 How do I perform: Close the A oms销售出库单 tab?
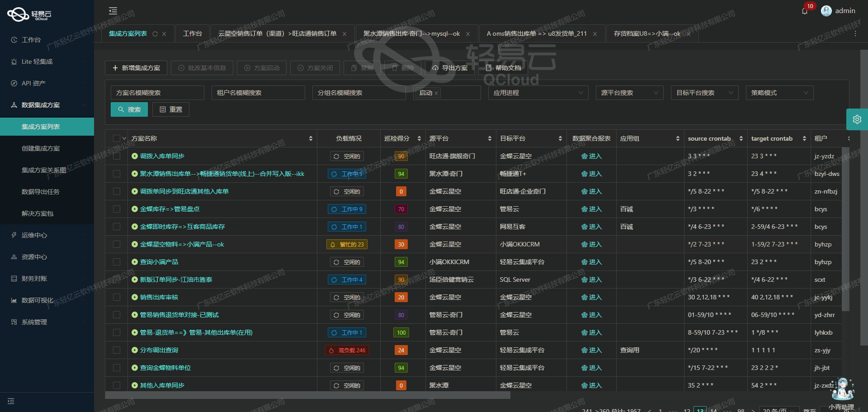595,34
